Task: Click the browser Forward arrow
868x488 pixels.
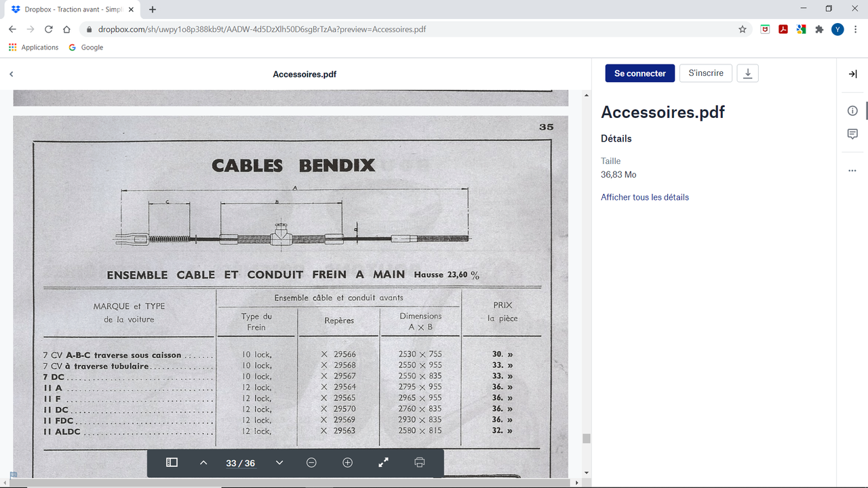Action: [31, 29]
